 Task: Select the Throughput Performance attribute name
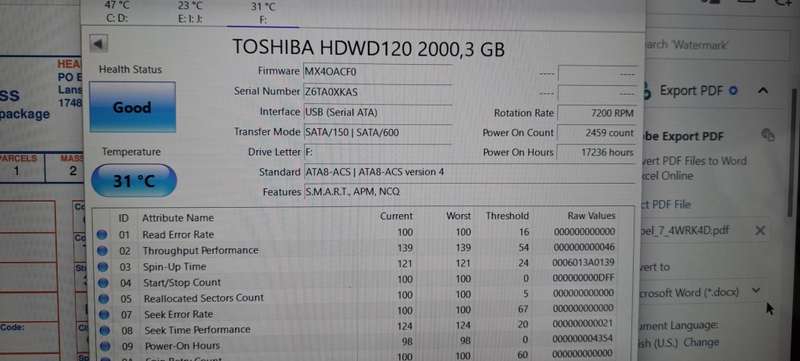(201, 250)
